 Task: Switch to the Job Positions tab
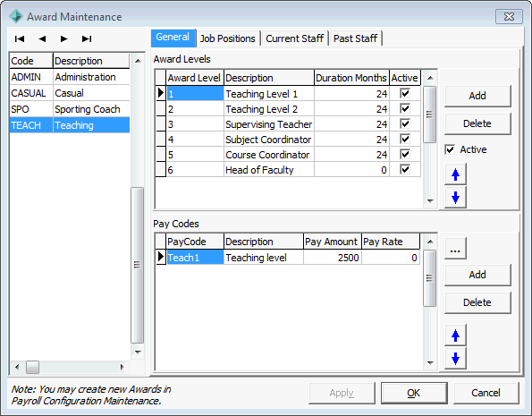point(227,38)
